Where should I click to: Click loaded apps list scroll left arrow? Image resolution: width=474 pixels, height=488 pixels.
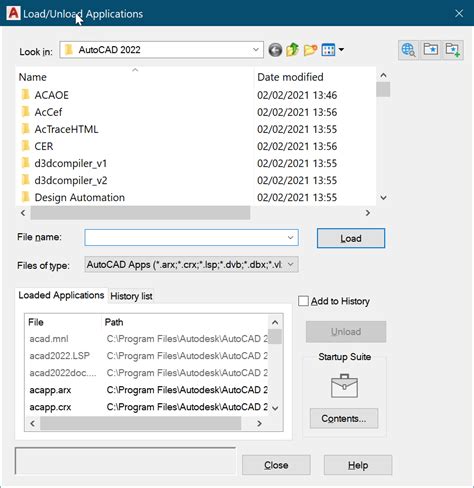pyautogui.click(x=32, y=423)
